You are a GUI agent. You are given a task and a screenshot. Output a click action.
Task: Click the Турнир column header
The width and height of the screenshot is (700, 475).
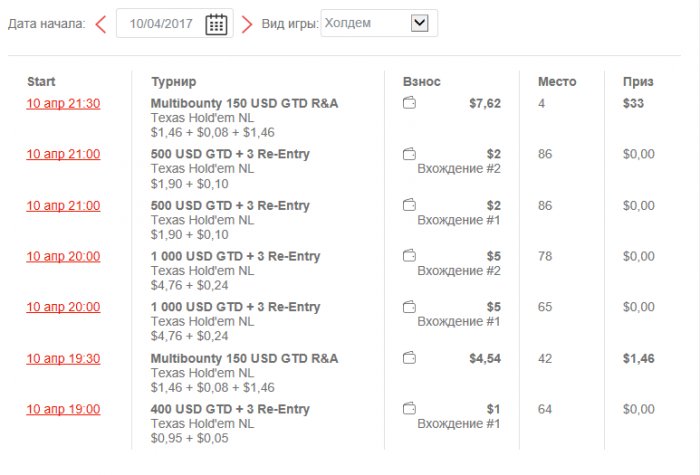[173, 82]
